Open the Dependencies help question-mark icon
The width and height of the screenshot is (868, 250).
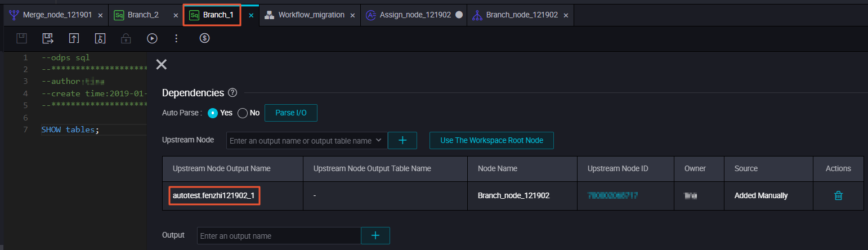(x=232, y=93)
